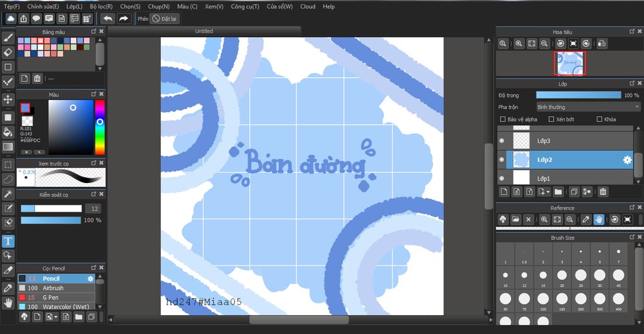Open the Bộ lọc(R) menu
This screenshot has height=334, width=644.
(101, 6)
